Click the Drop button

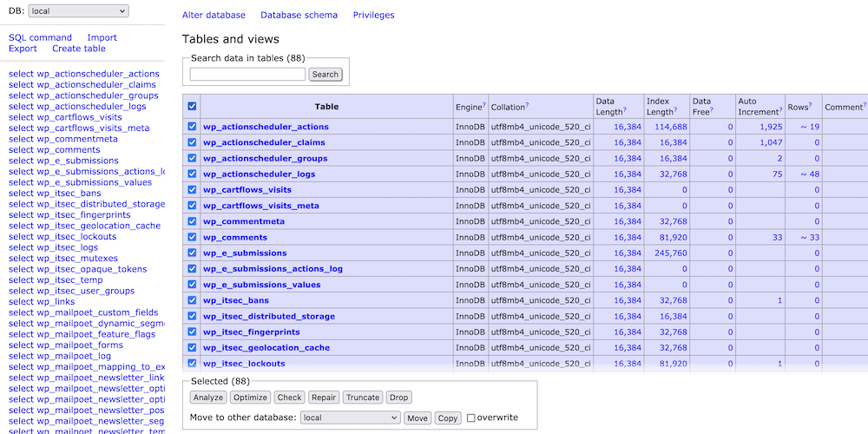pos(398,398)
